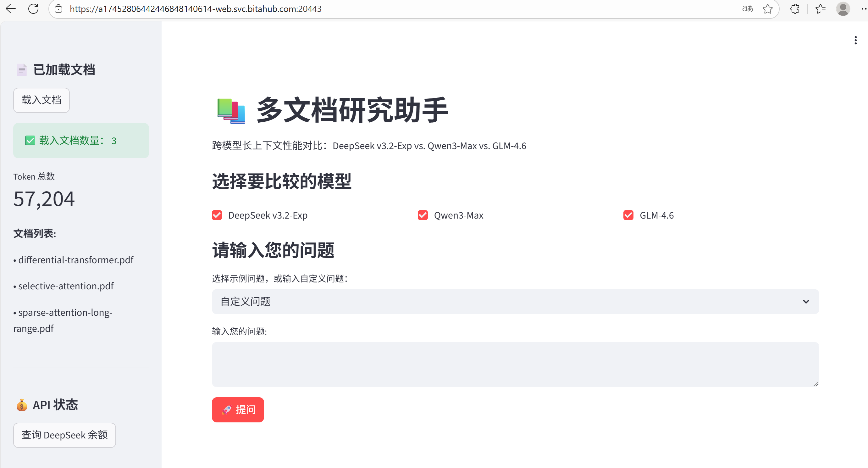Click the address bar URL
This screenshot has width=868, height=468.
point(196,9)
